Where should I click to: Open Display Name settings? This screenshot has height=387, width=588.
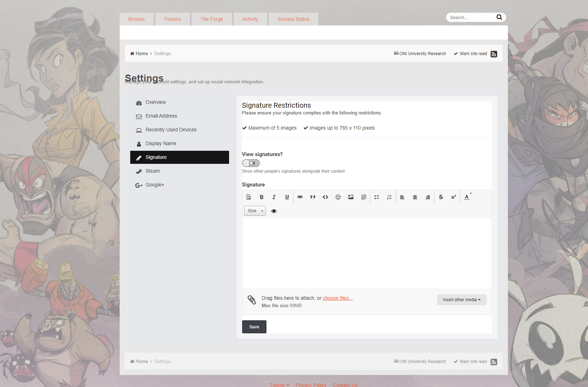(x=180, y=144)
